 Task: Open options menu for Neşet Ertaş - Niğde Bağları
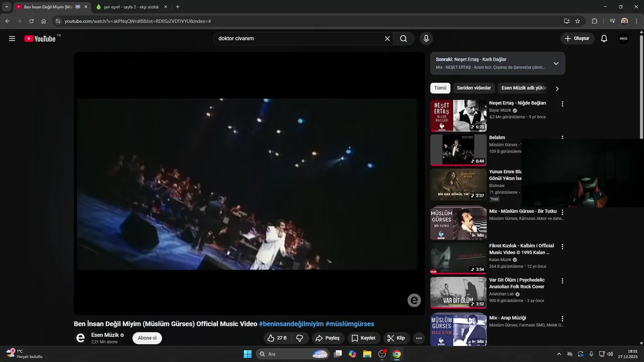(562, 104)
